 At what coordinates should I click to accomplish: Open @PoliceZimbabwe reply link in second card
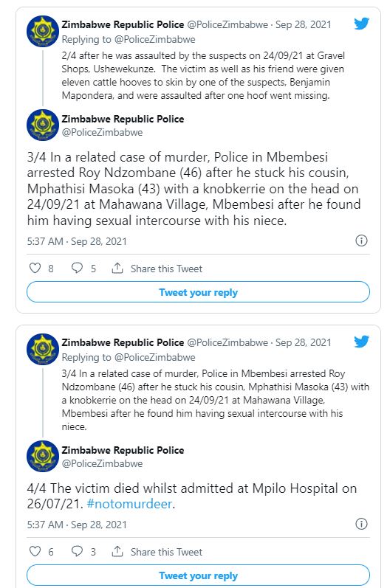point(154,357)
